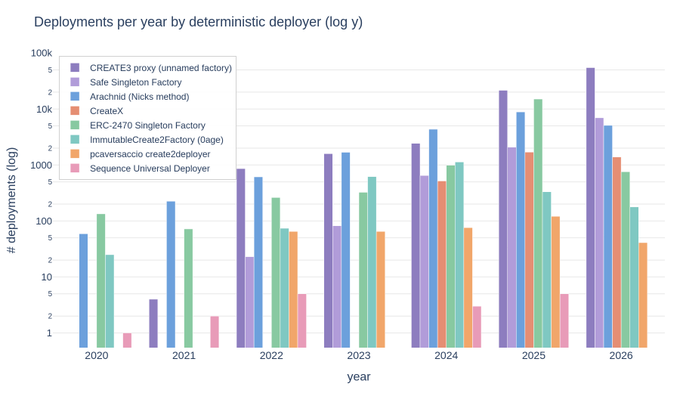Select the pink Sequence bar in 2021
The height and width of the screenshot is (393, 680).
pyautogui.click(x=215, y=332)
